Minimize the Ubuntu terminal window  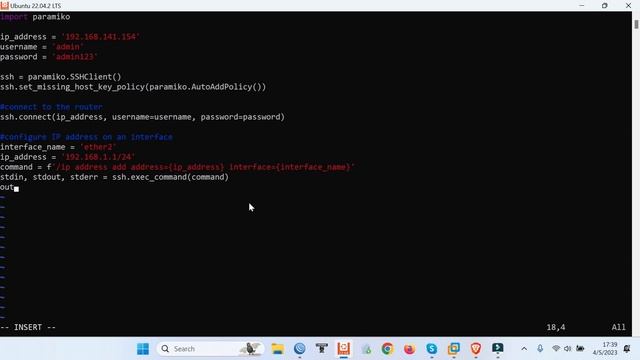[x=582, y=6]
